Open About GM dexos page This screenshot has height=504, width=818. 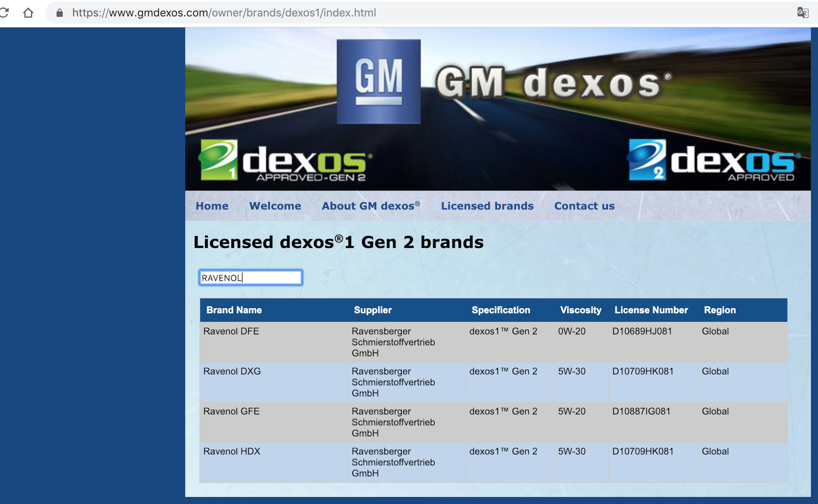(x=371, y=206)
